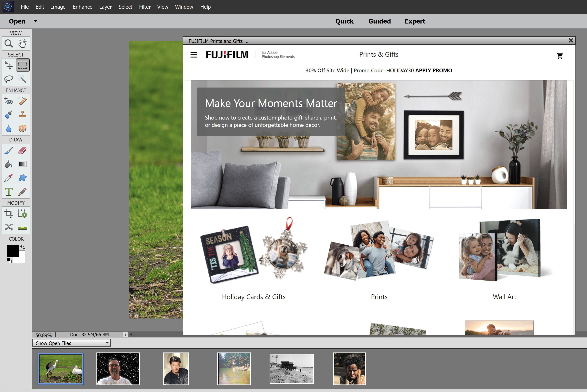Viewport: 587px width, 392px height.
Task: Click the Open button
Action: (17, 21)
